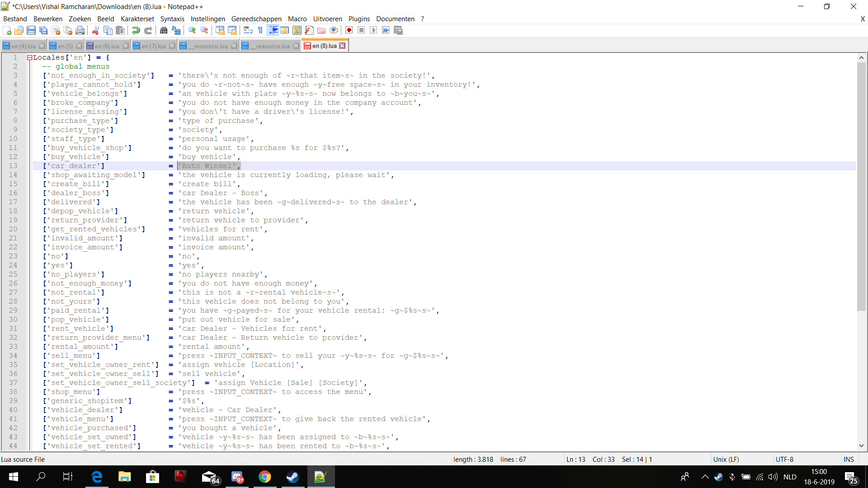
Task: Click the vertical scrollbar down arrow
Action: pos(861,446)
